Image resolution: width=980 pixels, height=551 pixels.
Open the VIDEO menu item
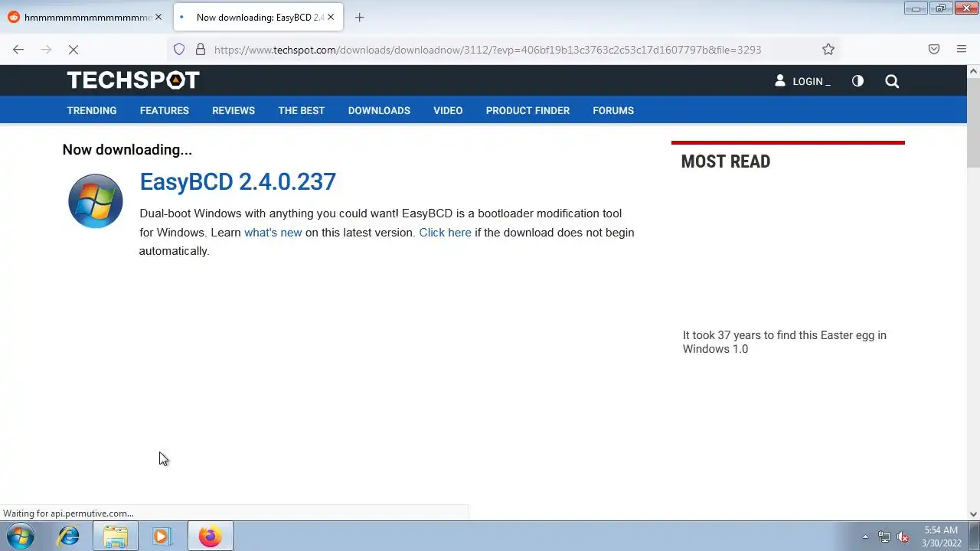tap(448, 110)
